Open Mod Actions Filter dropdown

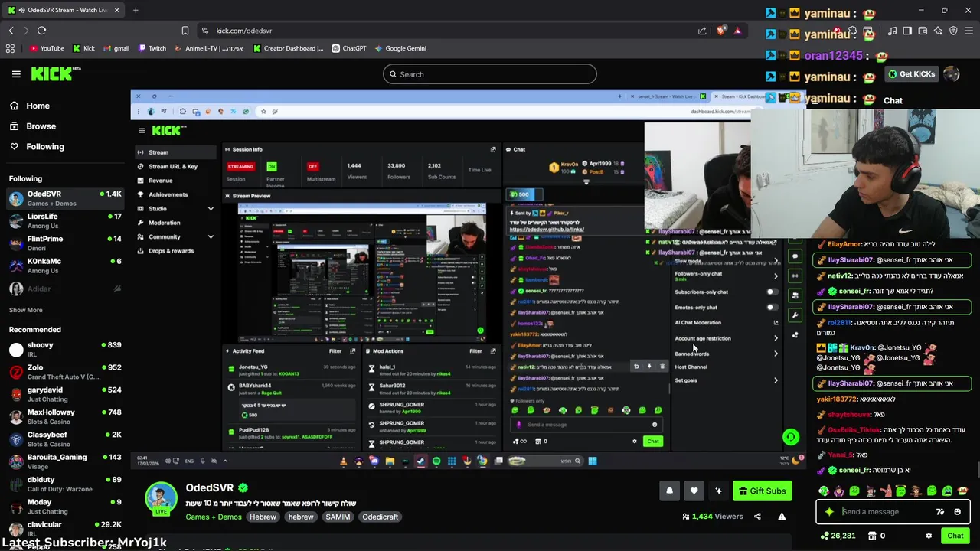pos(475,351)
